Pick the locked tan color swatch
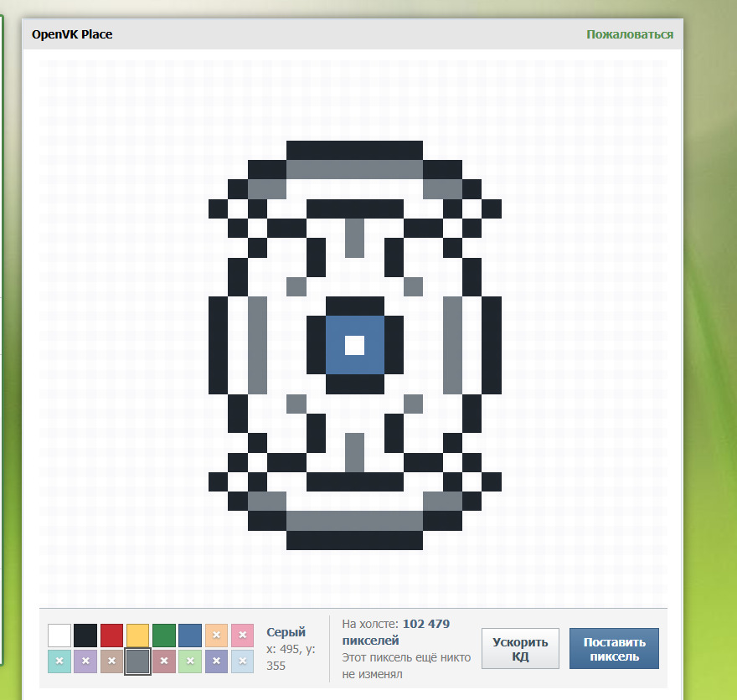This screenshot has height=700, width=737. coord(111,661)
